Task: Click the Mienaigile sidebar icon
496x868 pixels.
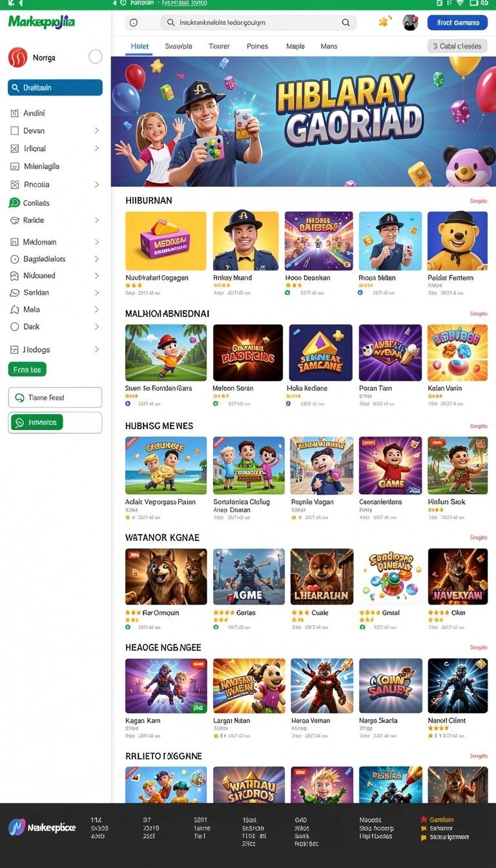Action: point(14,167)
